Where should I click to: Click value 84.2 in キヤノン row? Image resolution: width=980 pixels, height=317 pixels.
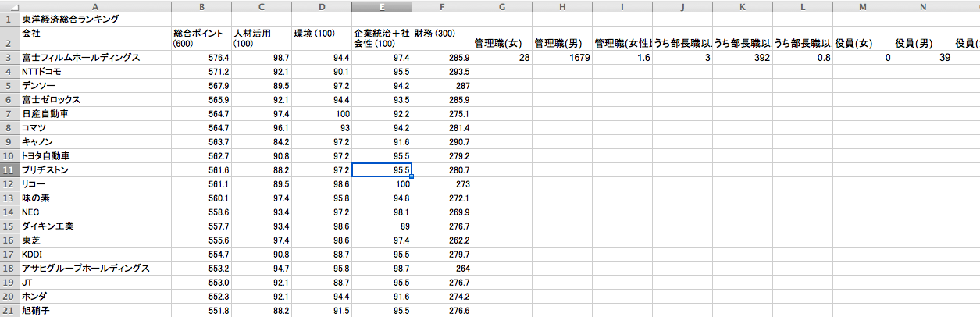point(281,142)
